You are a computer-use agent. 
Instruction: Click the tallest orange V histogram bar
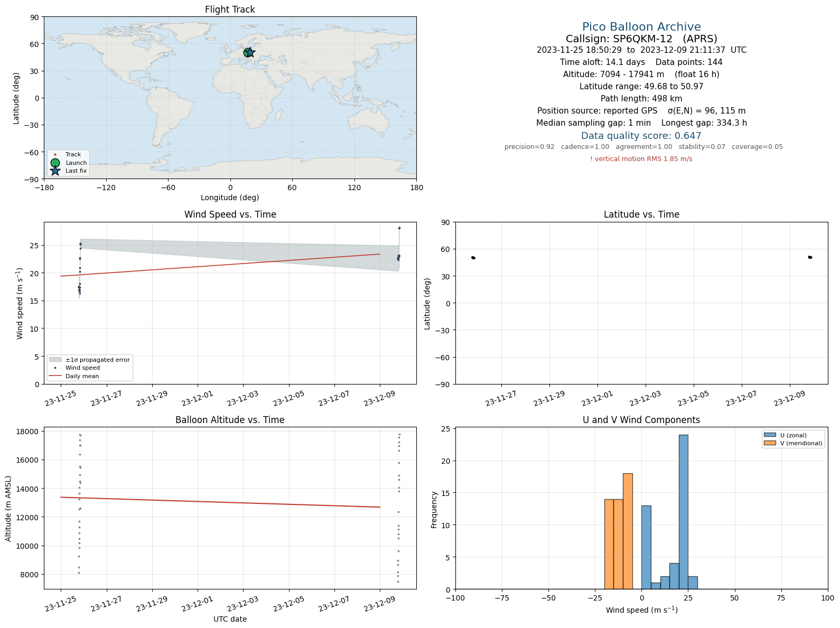(628, 531)
